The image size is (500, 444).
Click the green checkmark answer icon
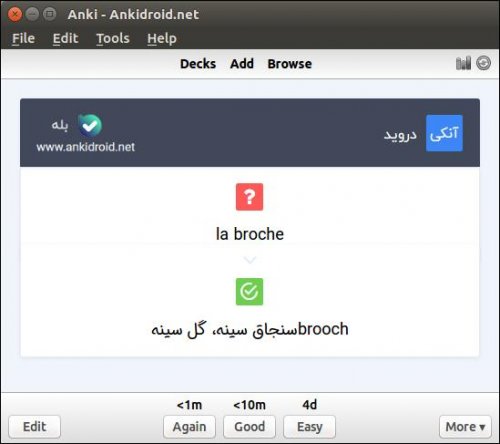tap(249, 292)
